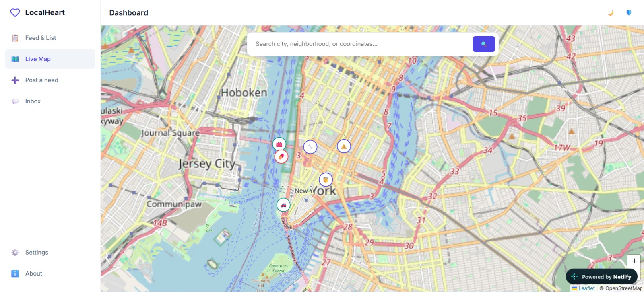The width and height of the screenshot is (644, 292).
Task: Click the LocalHeart heart logo icon
Action: (x=15, y=13)
